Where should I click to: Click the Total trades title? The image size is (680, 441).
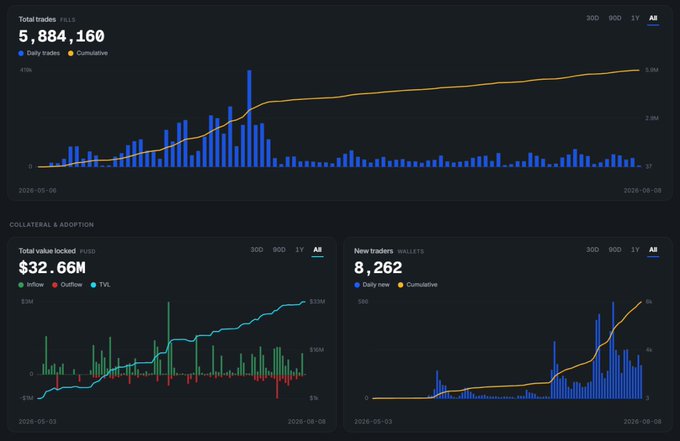tap(37, 20)
